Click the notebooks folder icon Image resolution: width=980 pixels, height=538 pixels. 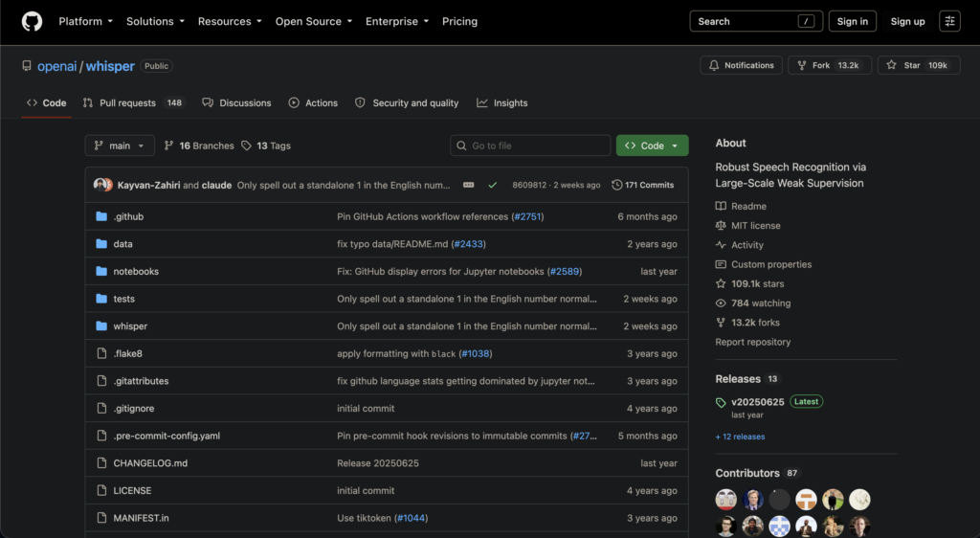click(101, 271)
